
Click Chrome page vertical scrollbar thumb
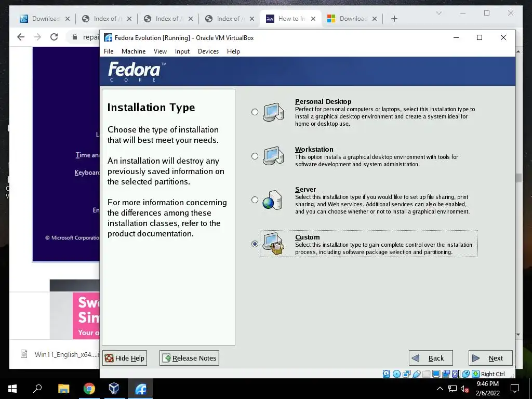518,178
